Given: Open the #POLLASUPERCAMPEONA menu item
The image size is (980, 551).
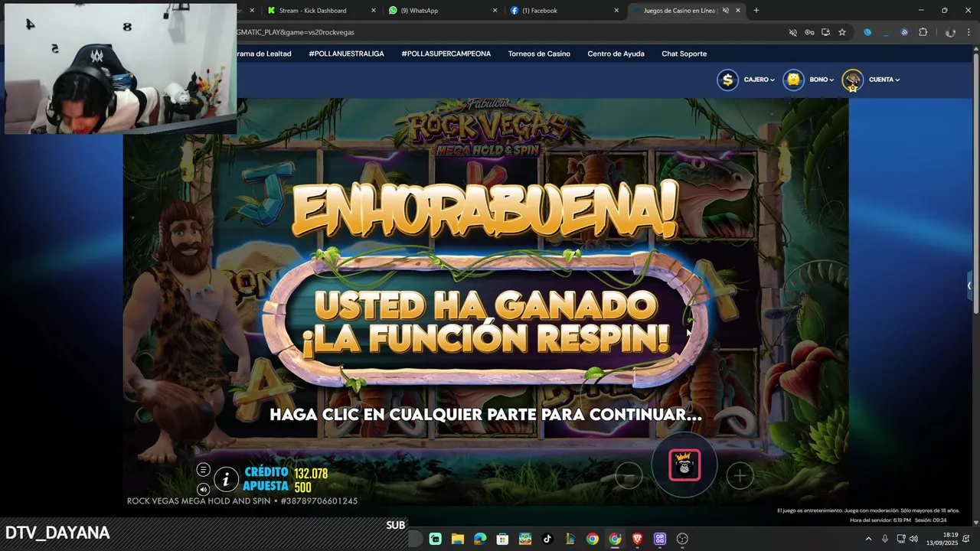Looking at the screenshot, I should click(x=446, y=54).
